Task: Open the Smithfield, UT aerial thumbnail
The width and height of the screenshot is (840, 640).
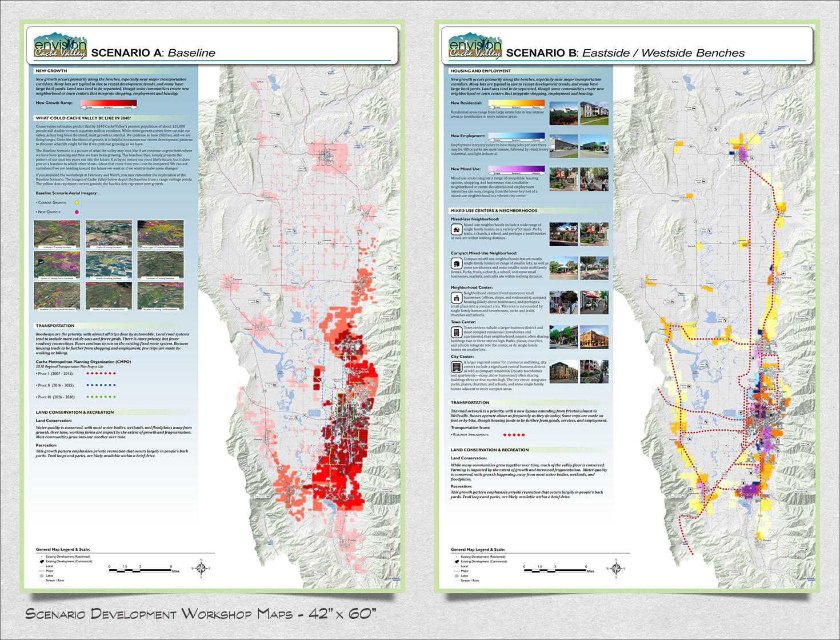Action: pos(57,296)
